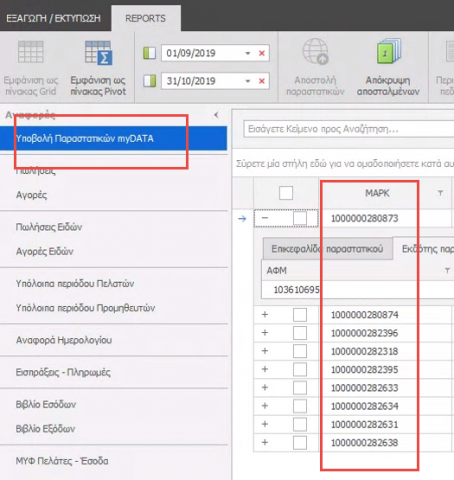Select Υποβολή Παραστατικών myDATA report
454x480 pixels.
(113, 138)
